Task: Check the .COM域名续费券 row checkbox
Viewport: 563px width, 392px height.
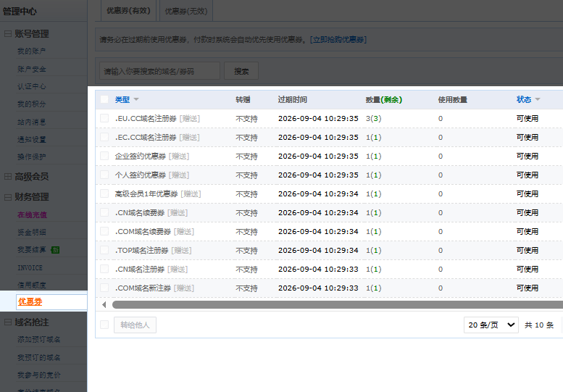Action: coord(104,231)
